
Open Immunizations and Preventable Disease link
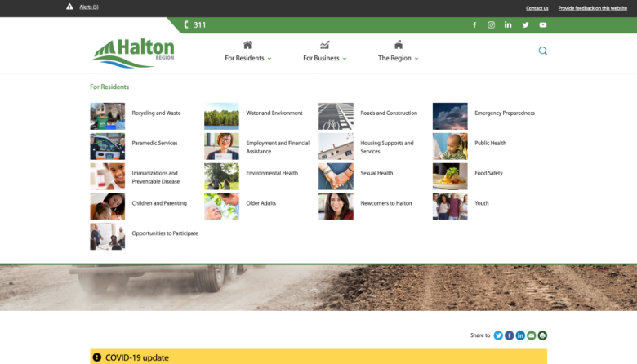pyautogui.click(x=156, y=177)
